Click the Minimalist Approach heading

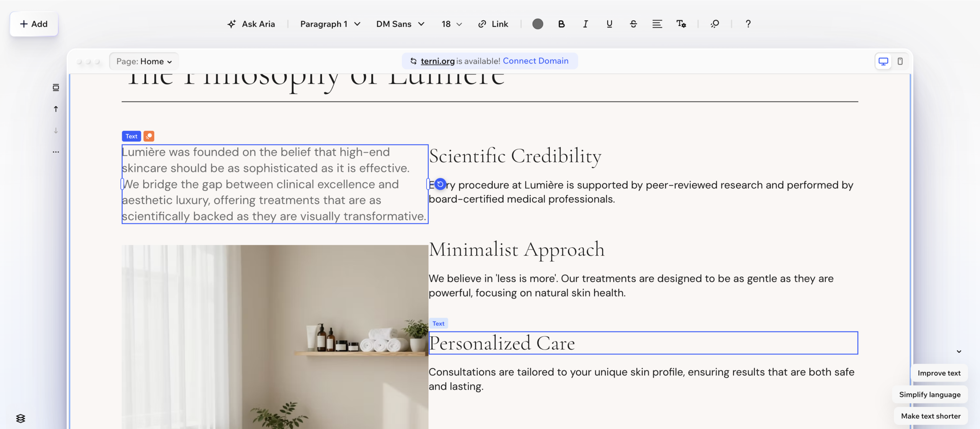(x=516, y=250)
